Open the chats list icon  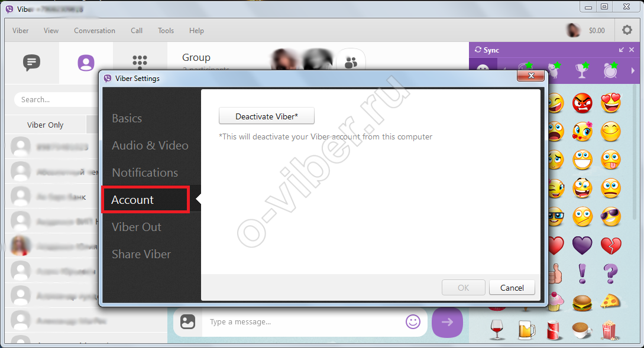[x=31, y=63]
